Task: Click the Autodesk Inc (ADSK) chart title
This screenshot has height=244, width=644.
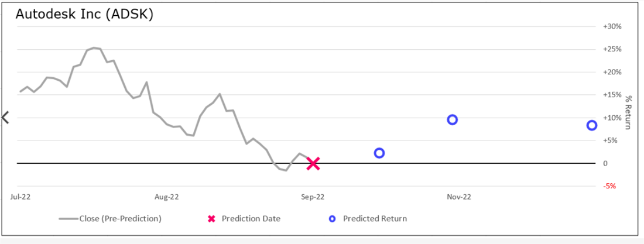Action: 84,15
